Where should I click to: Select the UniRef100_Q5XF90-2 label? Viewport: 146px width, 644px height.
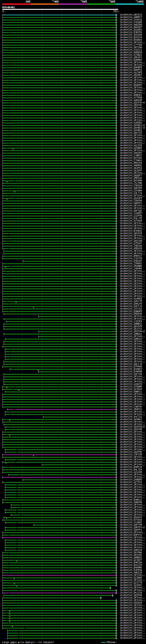click(x=132, y=331)
